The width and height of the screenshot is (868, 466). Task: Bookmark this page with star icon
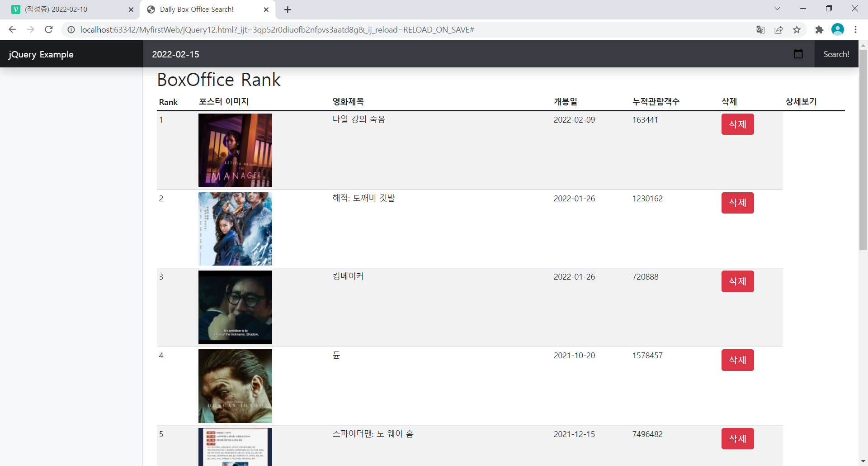pos(797,30)
